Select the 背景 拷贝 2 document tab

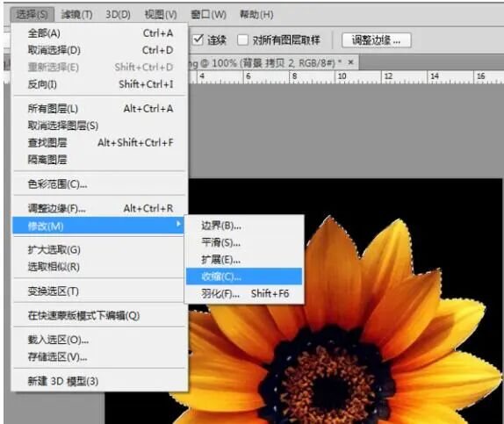pyautogui.click(x=274, y=62)
